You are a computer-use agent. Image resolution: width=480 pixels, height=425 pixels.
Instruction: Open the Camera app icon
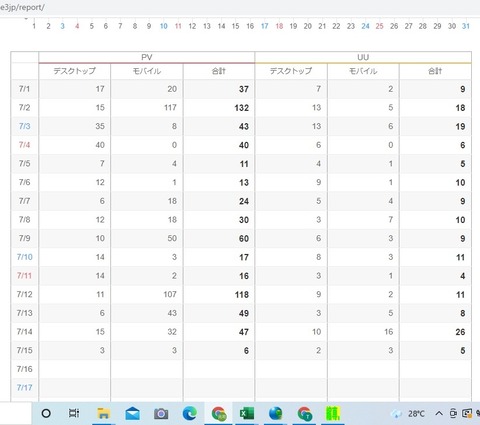pyautogui.click(x=161, y=414)
